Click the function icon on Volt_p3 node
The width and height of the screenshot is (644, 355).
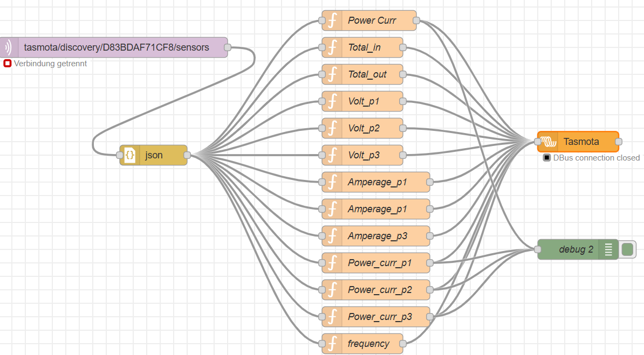point(332,155)
